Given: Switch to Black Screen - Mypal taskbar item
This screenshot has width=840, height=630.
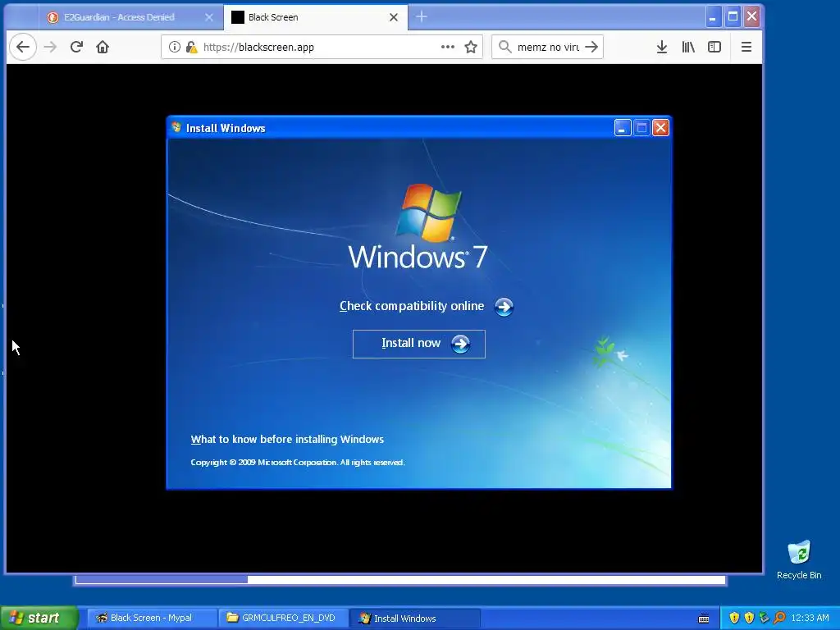Looking at the screenshot, I should click(151, 618).
